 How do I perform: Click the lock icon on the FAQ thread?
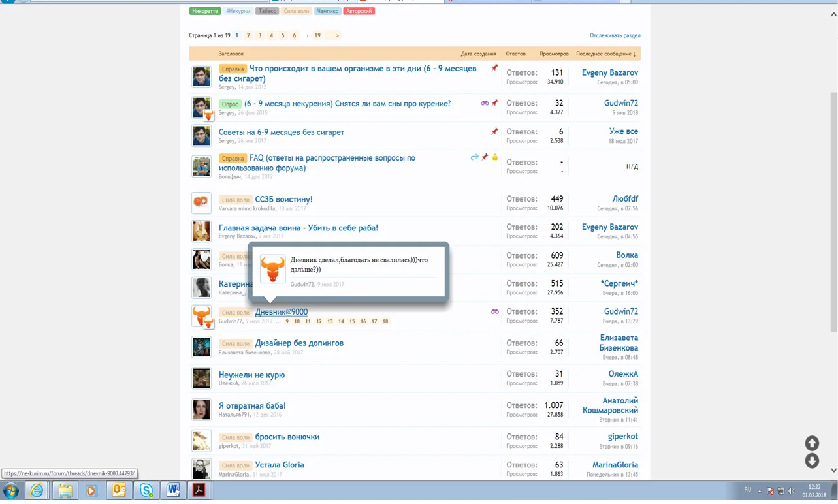click(x=494, y=158)
